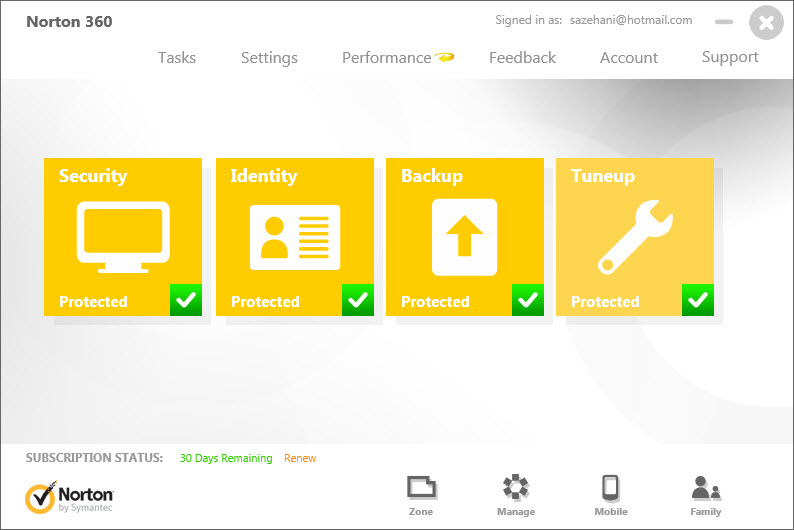This screenshot has width=794, height=530.
Task: Click the Identity green checkmark badge
Action: 358,300
